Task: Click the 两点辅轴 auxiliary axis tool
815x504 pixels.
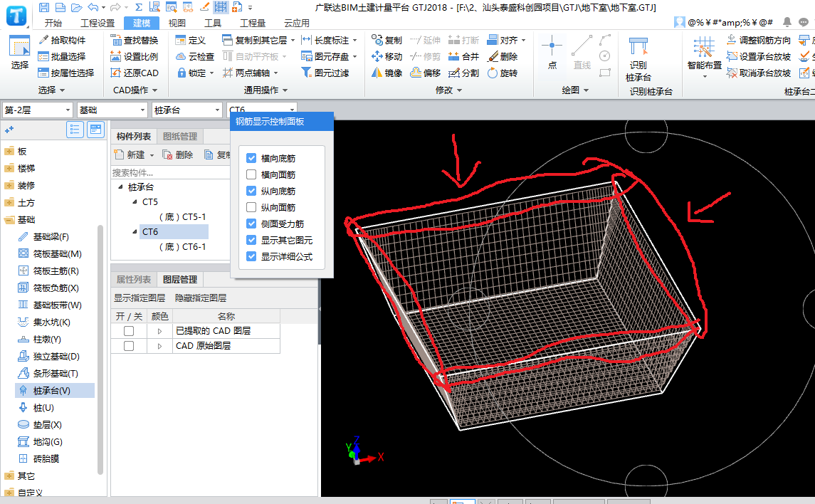Action: pyautogui.click(x=250, y=73)
